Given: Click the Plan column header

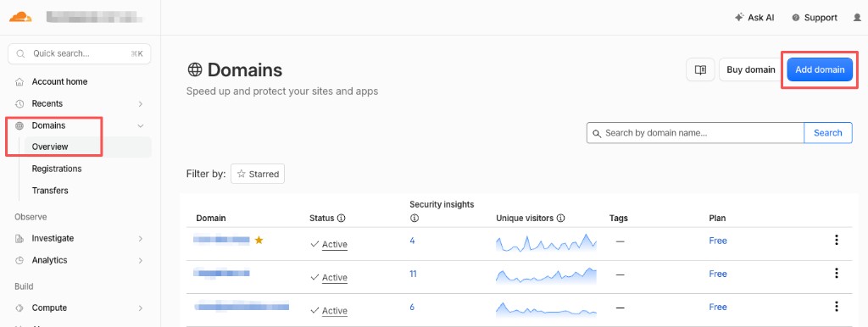Looking at the screenshot, I should 717,218.
